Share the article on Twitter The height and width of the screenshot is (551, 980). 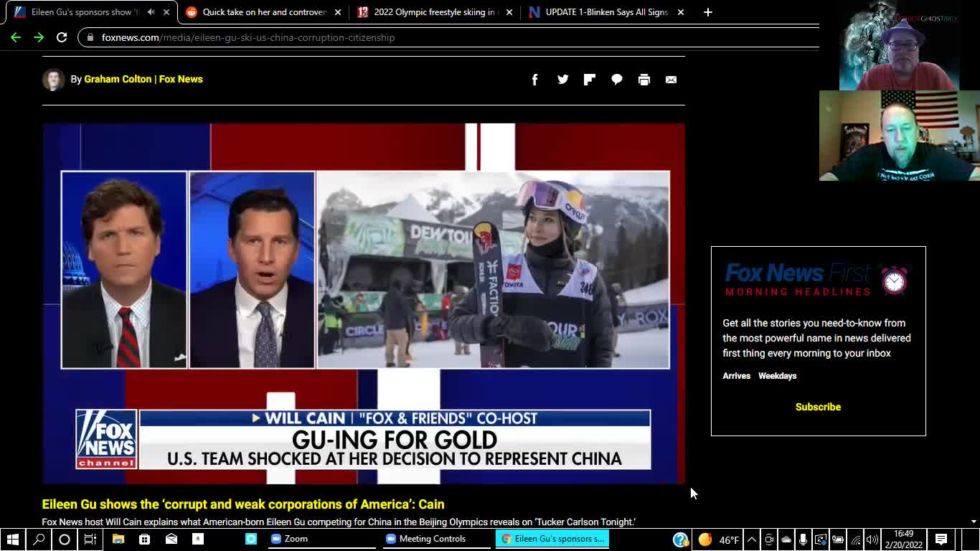[562, 80]
